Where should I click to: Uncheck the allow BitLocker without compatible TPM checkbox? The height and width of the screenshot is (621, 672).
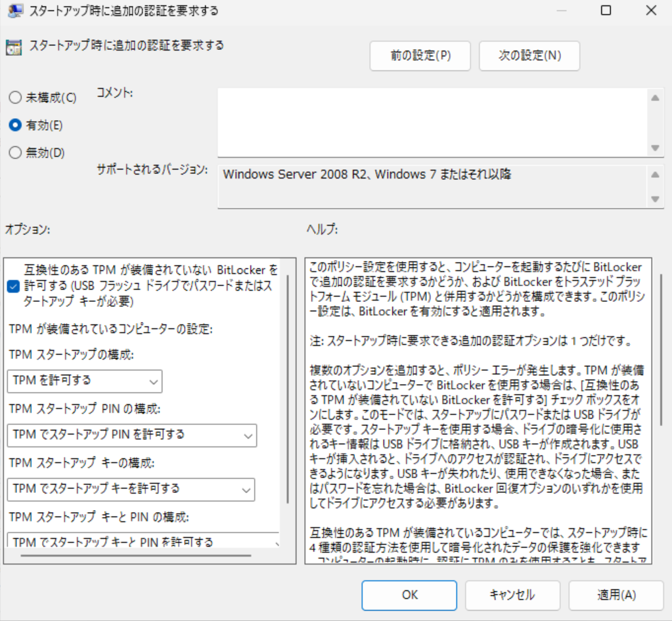pyautogui.click(x=12, y=286)
